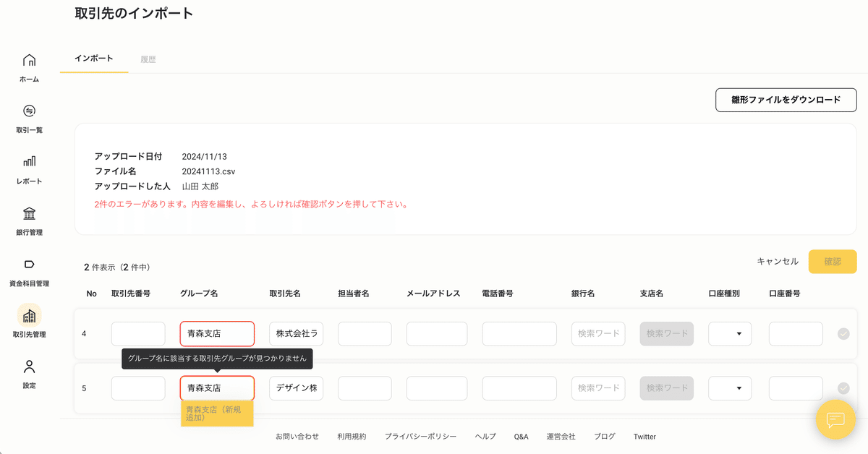This screenshot has width=868, height=454.
Task: Click 取引先名 field showing 株式会社ラ
Action: tap(297, 334)
